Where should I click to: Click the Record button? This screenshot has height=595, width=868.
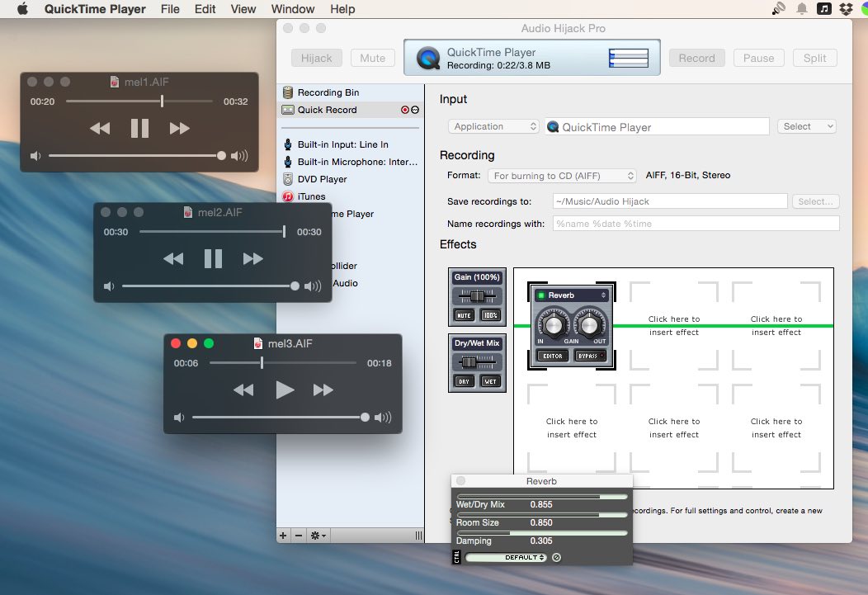click(697, 58)
